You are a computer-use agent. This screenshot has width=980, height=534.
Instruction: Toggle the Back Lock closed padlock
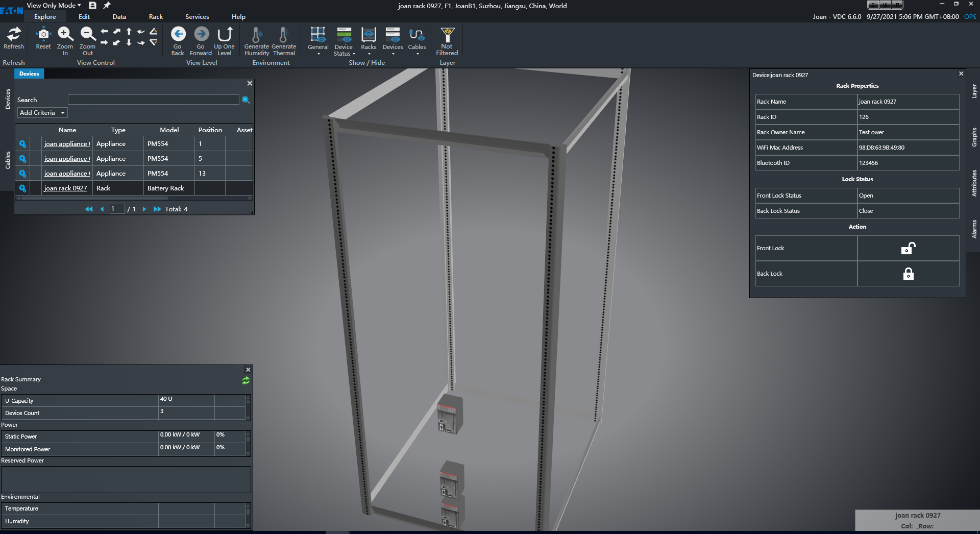pyautogui.click(x=908, y=274)
